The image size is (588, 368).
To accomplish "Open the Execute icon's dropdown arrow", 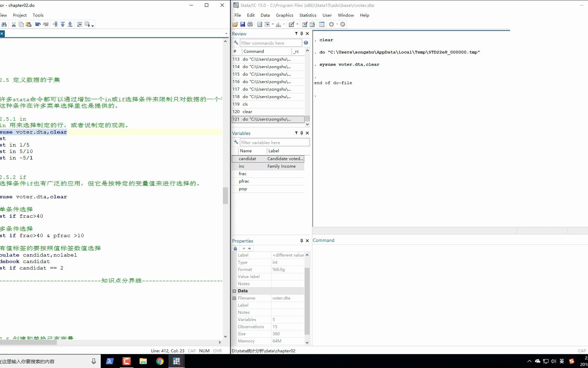I will [93, 25].
